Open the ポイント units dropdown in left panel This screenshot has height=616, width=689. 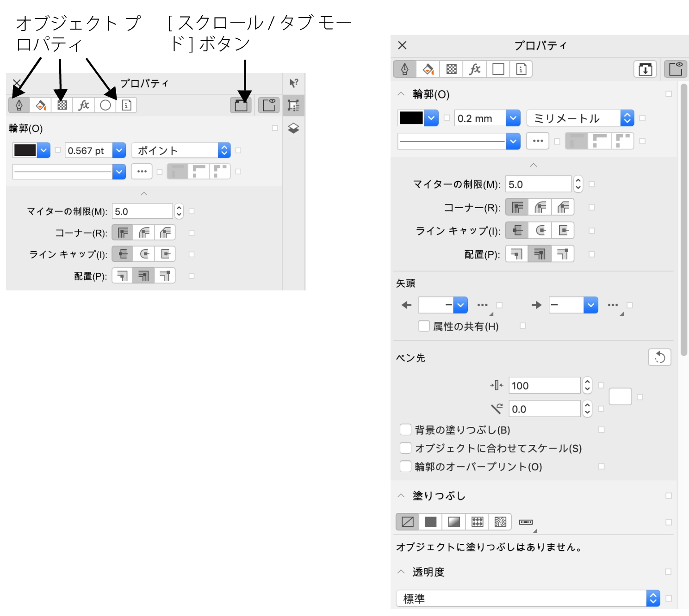click(x=180, y=150)
